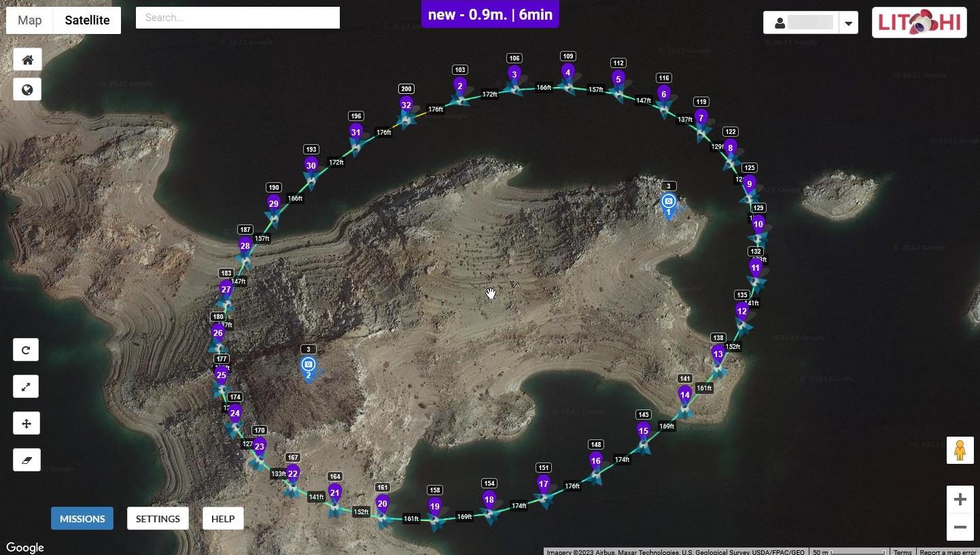Select the eraser tool icon
Image resolution: width=980 pixels, height=555 pixels.
click(26, 460)
